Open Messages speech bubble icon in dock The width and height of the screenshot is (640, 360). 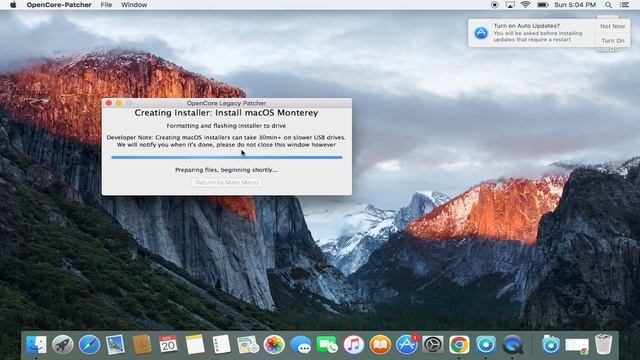coord(301,344)
